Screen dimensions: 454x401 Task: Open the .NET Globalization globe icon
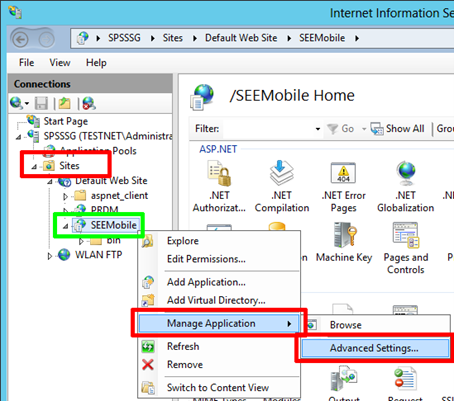[x=406, y=173]
